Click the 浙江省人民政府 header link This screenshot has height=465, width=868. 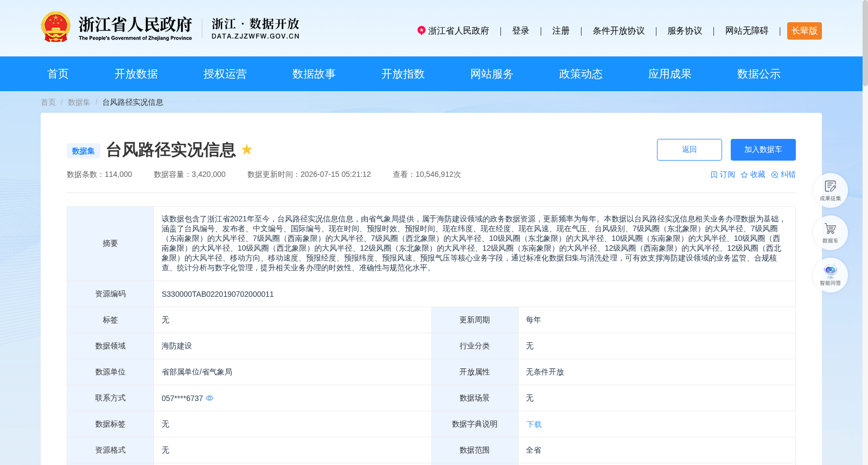click(x=458, y=31)
